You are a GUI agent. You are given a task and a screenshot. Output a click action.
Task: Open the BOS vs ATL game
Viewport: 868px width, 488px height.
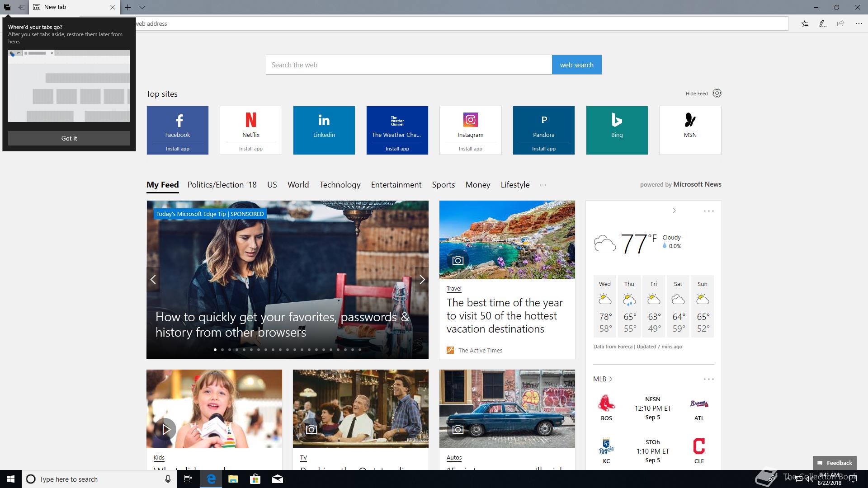coord(653,408)
